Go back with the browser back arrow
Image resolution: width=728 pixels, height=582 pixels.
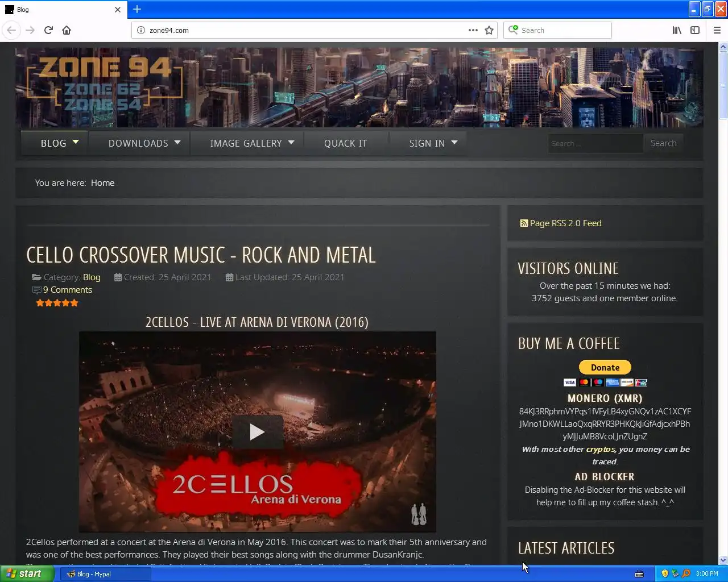point(11,30)
